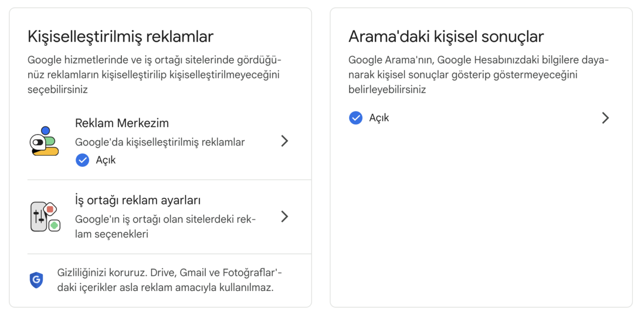
Task: Expand Arama'daki kişisel sonuçlar via its chevron
Action: (x=606, y=118)
